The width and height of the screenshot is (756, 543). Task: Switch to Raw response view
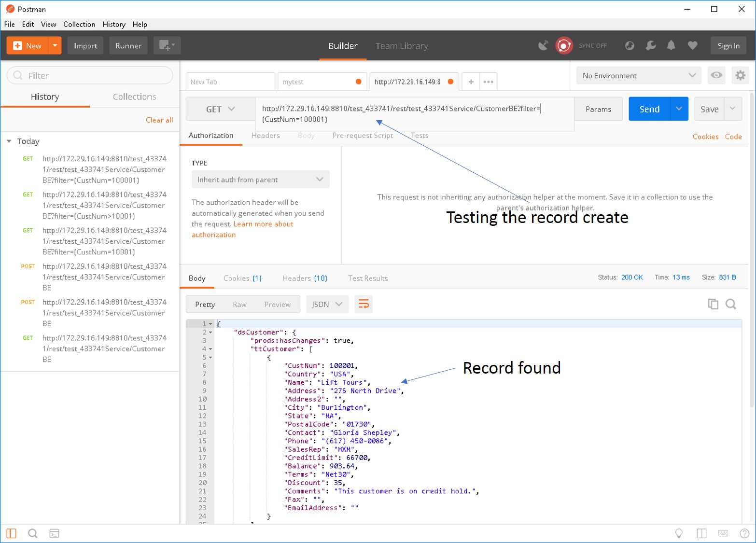239,304
